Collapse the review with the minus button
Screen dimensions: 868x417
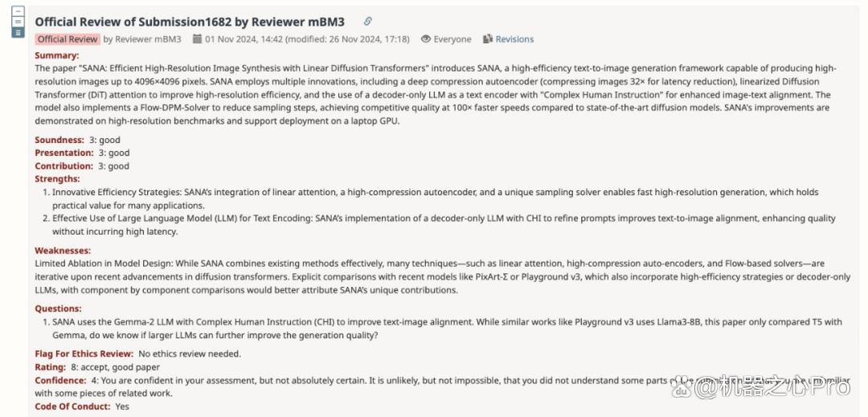[x=18, y=11]
